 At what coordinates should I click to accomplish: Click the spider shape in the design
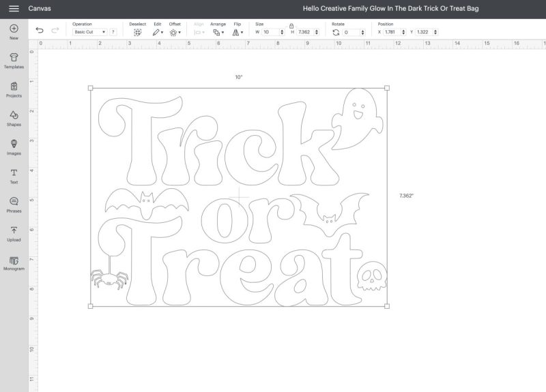point(110,280)
